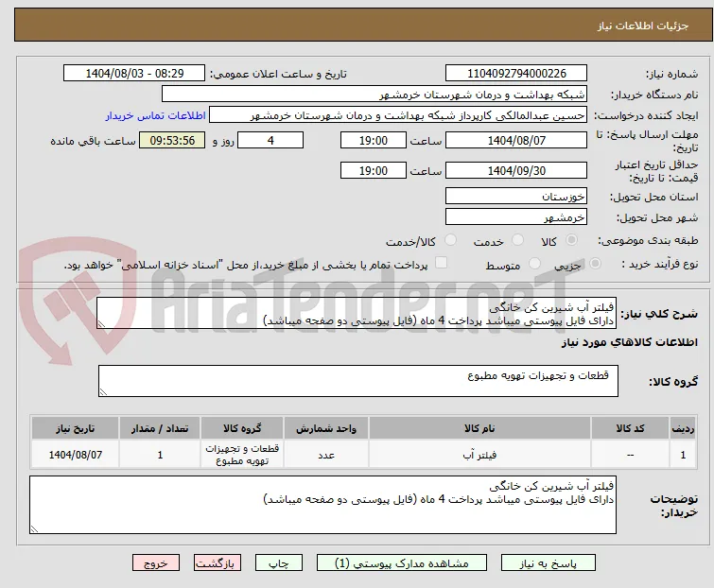Click the ساعت باقی مانده label

[x=93, y=141]
